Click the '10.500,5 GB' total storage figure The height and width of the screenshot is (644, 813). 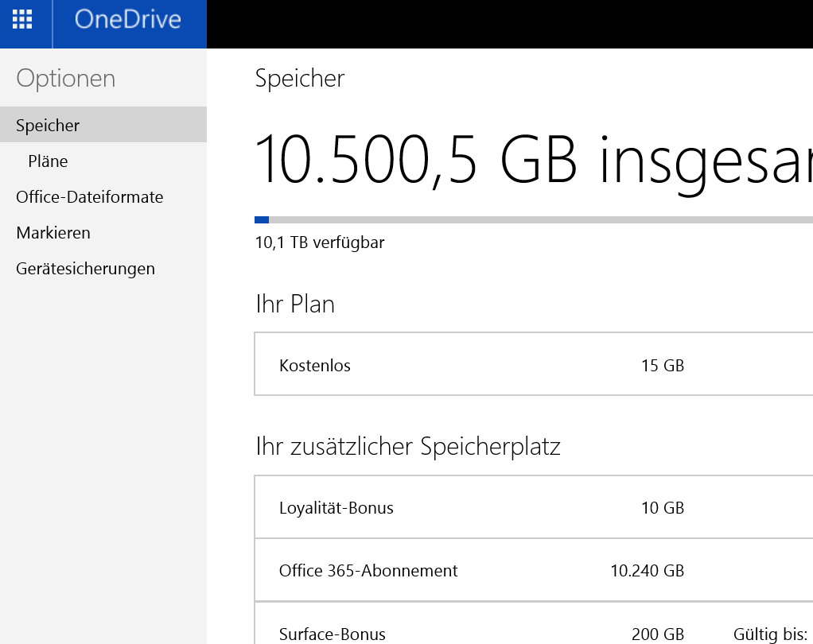(415, 160)
